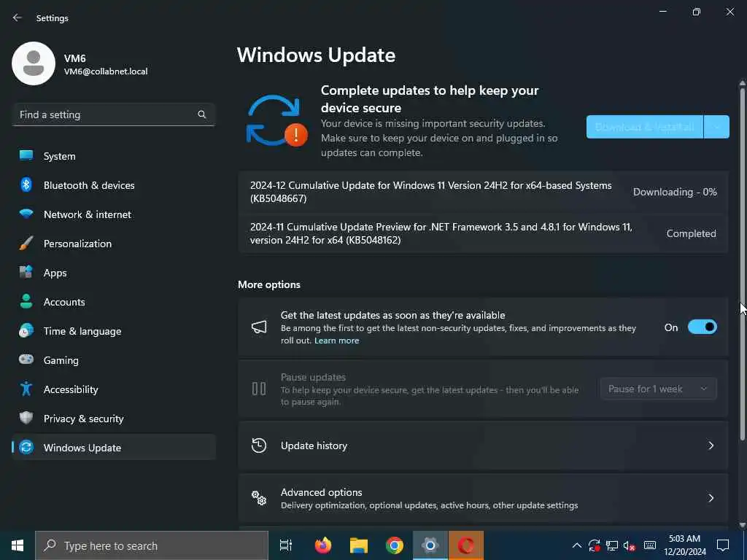Click the Accounts person icon in sidebar

26,301
